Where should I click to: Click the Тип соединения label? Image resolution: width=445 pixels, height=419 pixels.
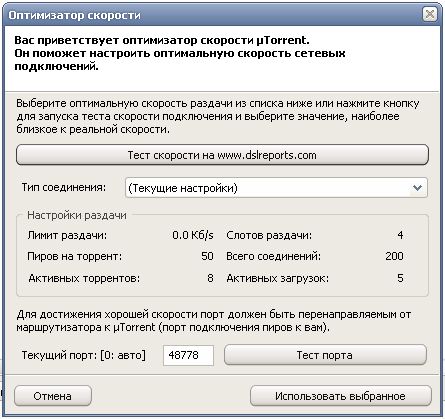pos(64,187)
